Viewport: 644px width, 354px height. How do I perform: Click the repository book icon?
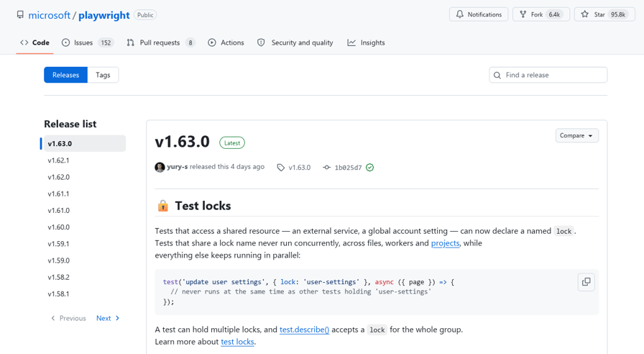[20, 15]
